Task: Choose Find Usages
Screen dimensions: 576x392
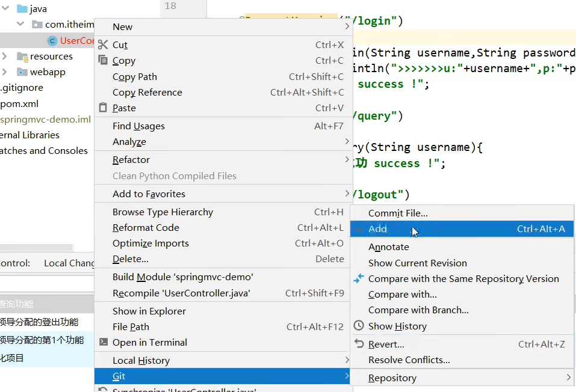Action: point(222,126)
